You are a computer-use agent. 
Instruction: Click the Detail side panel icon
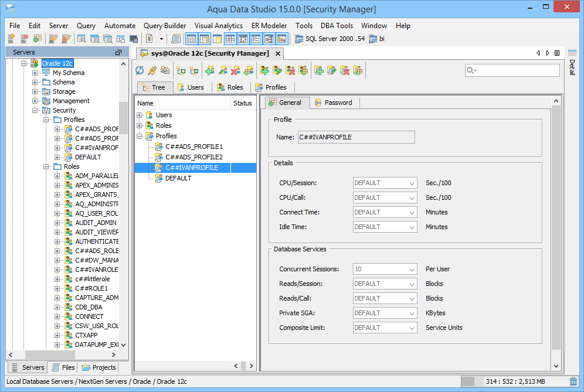572,53
